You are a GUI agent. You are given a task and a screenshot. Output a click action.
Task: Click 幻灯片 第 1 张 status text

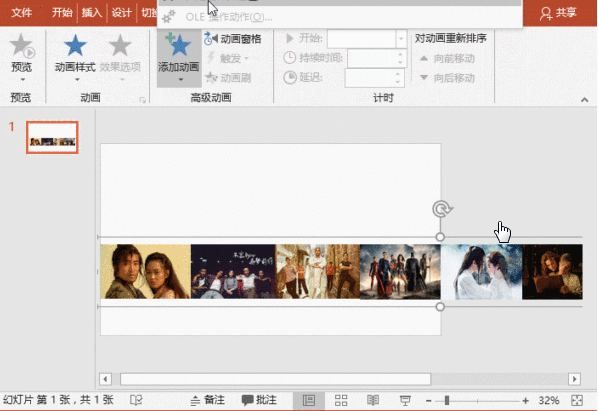58,400
